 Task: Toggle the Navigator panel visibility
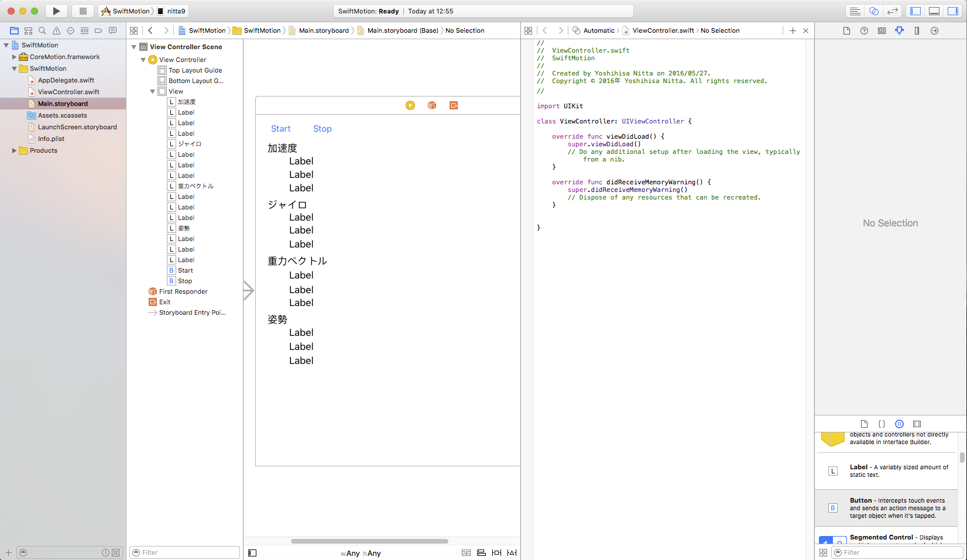(x=915, y=11)
